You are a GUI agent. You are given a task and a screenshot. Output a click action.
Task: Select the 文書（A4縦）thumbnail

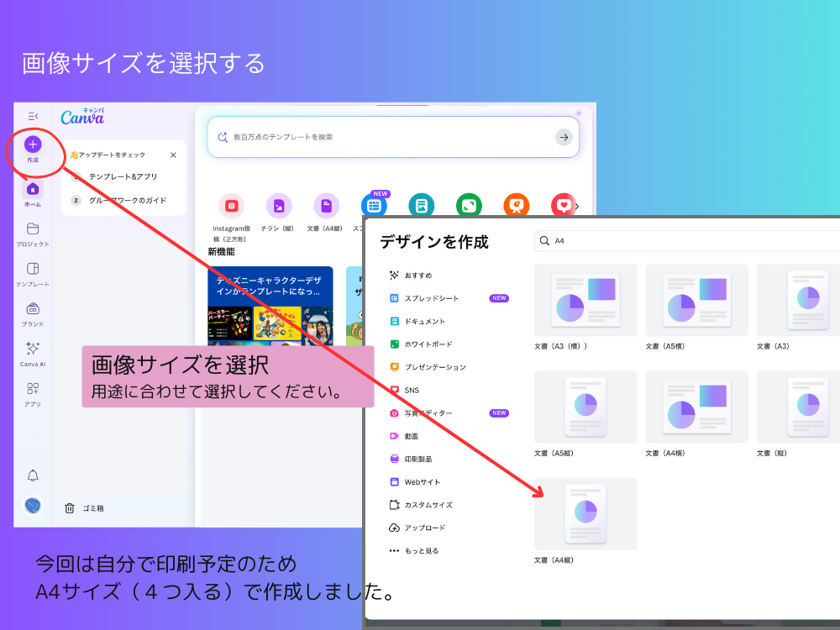pos(585,512)
